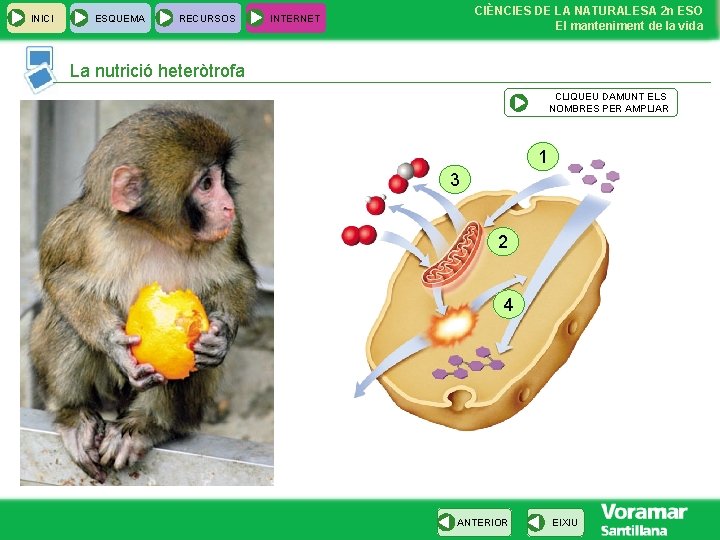Click the play arrow on ESQUEMA button
The width and height of the screenshot is (720, 540).
tap(80, 18)
